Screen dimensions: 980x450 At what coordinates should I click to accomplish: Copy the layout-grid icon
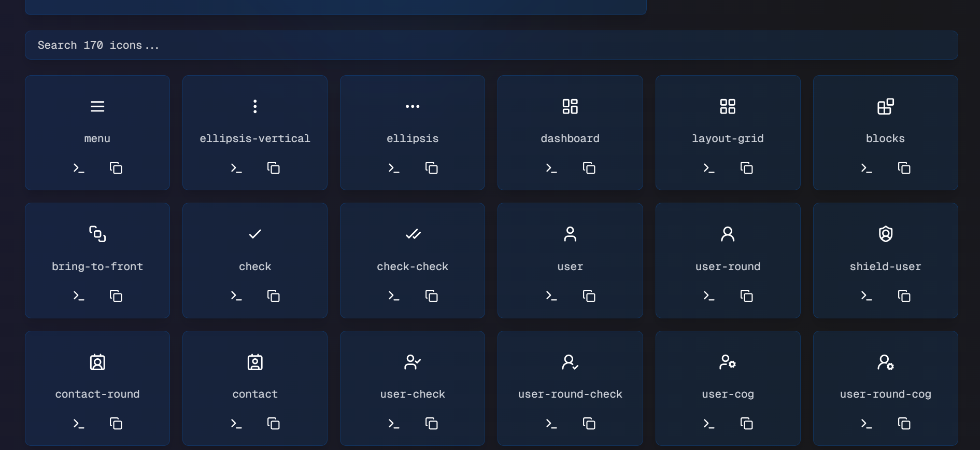coord(746,168)
